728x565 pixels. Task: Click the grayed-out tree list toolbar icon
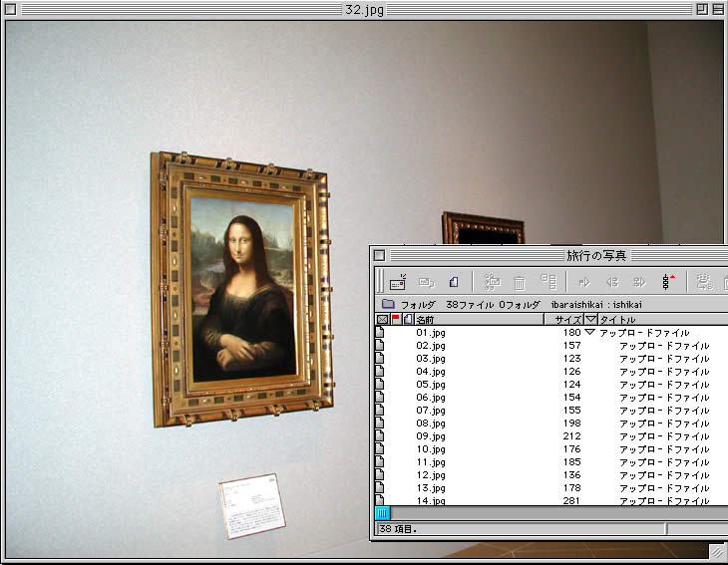pyautogui.click(x=548, y=282)
